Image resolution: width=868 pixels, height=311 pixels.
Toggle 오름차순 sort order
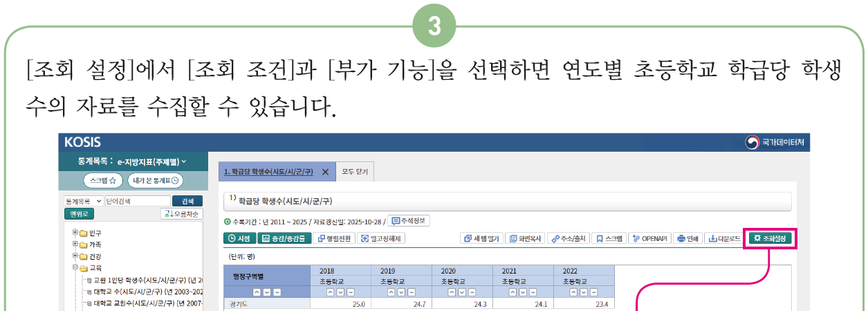pyautogui.click(x=181, y=214)
